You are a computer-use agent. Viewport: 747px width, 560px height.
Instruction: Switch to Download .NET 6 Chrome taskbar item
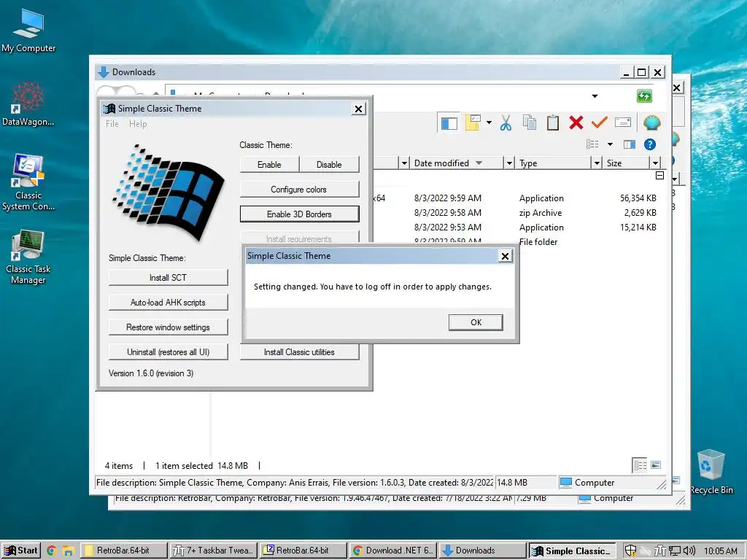392,551
